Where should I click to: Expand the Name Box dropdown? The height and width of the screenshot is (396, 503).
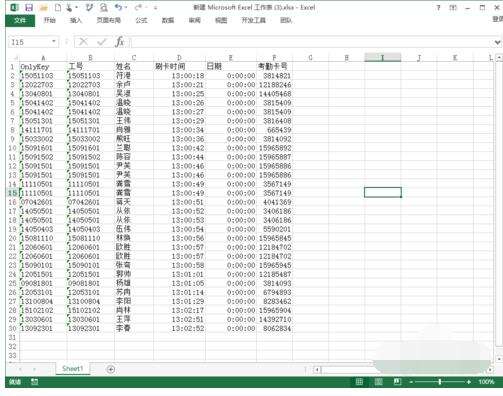[54, 42]
